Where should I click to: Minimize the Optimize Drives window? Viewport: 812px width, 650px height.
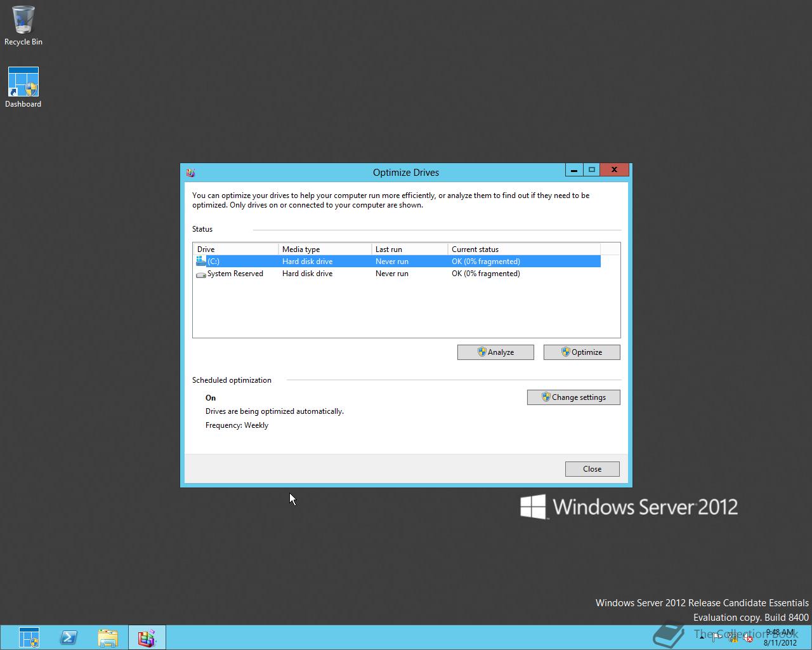(573, 170)
